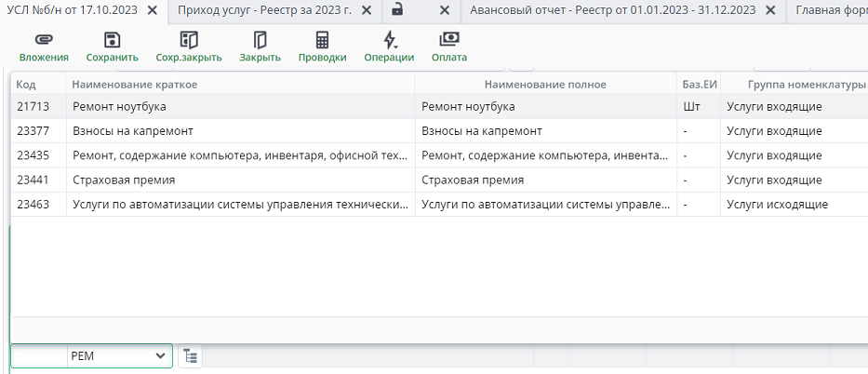Viewport: 868px width, 374px height.
Task: Switch to Приход услуг - Реестр tab
Action: tap(264, 10)
